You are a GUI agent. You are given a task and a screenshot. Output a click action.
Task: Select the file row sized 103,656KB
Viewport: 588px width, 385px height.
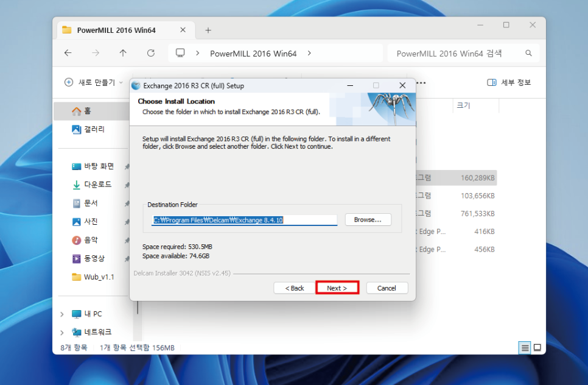[x=457, y=196]
